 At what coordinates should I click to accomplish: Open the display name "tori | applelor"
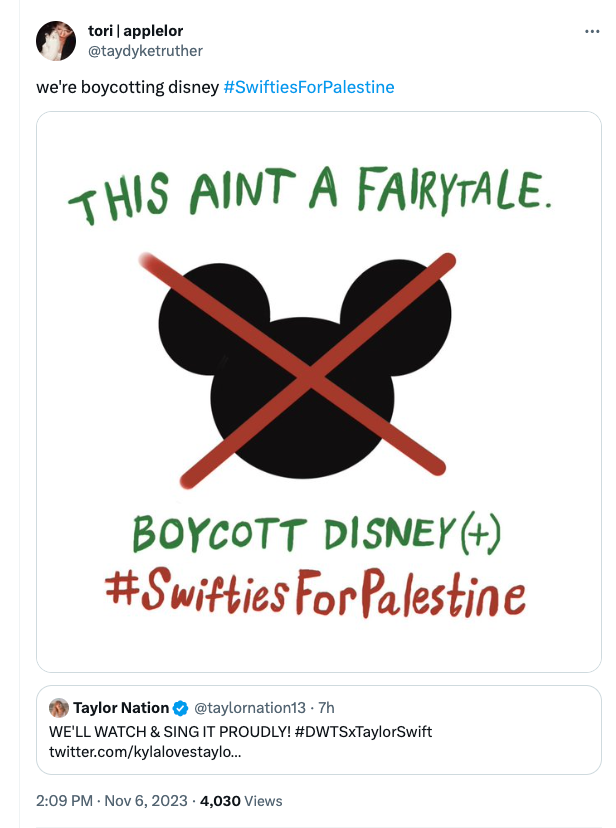tap(135, 31)
